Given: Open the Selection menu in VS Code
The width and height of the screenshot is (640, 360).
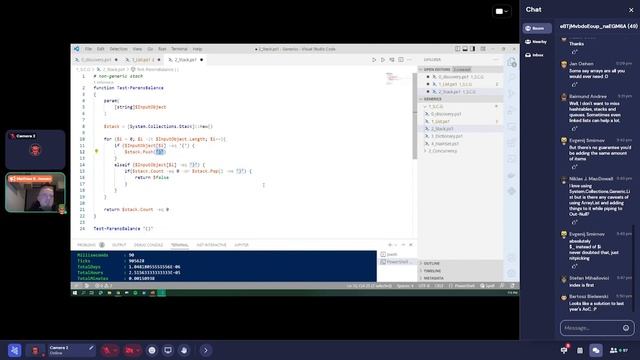Looking at the screenshot, I should click(x=118, y=49).
